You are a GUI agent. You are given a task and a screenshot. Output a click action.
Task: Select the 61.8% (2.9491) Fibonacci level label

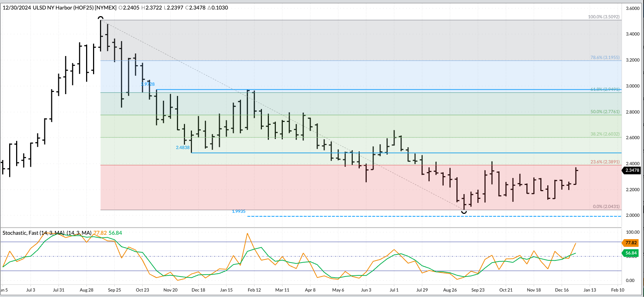[x=605, y=89]
